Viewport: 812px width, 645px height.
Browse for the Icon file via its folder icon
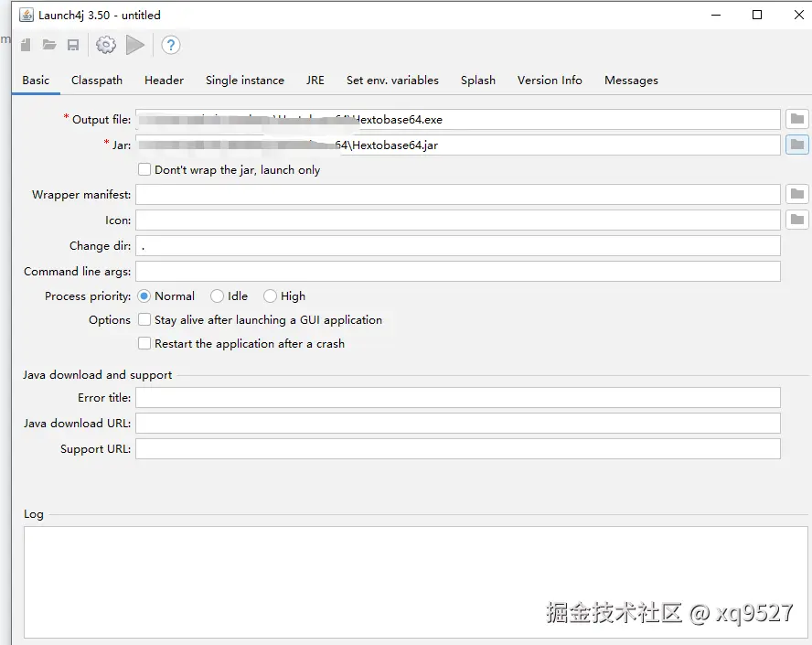click(x=797, y=220)
